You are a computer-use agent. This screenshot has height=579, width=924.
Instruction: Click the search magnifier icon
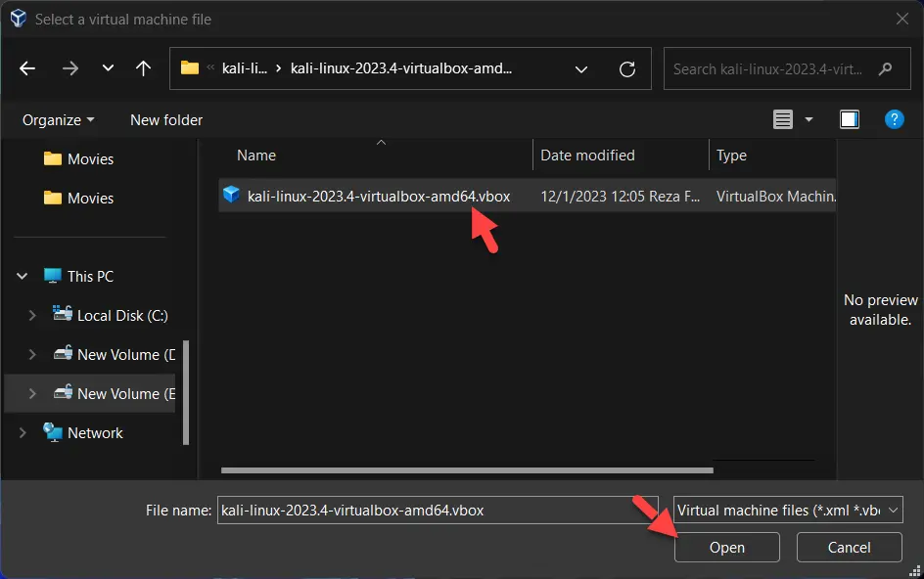coord(885,68)
